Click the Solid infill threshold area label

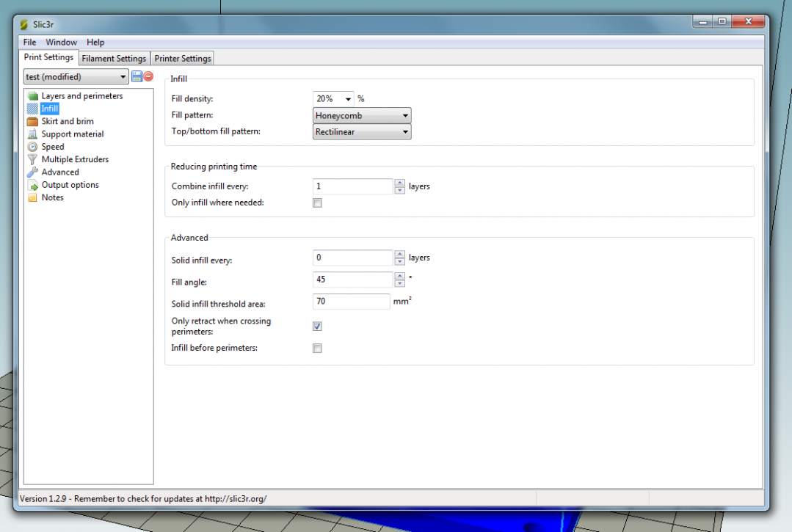click(218, 304)
